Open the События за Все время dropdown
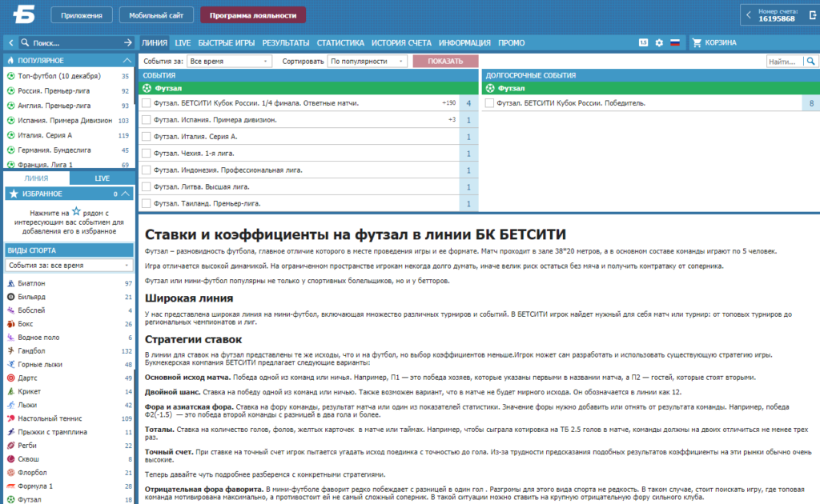 pos(230,61)
